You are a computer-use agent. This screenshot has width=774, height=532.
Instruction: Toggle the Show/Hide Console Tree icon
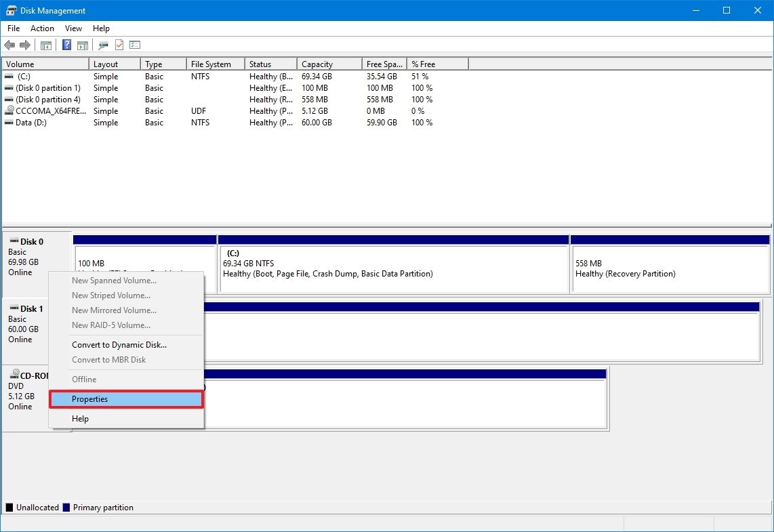(x=46, y=45)
